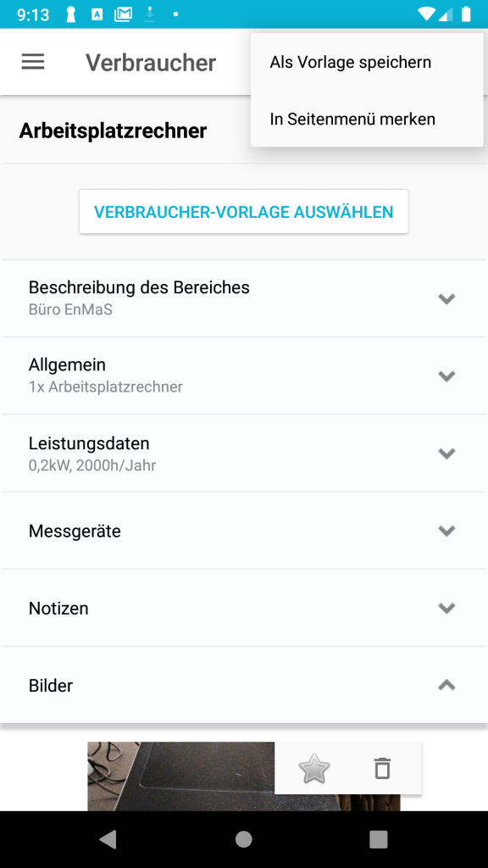Screen dimensions: 488x868
Task: Delete the image using trash icon
Action: coord(382,768)
